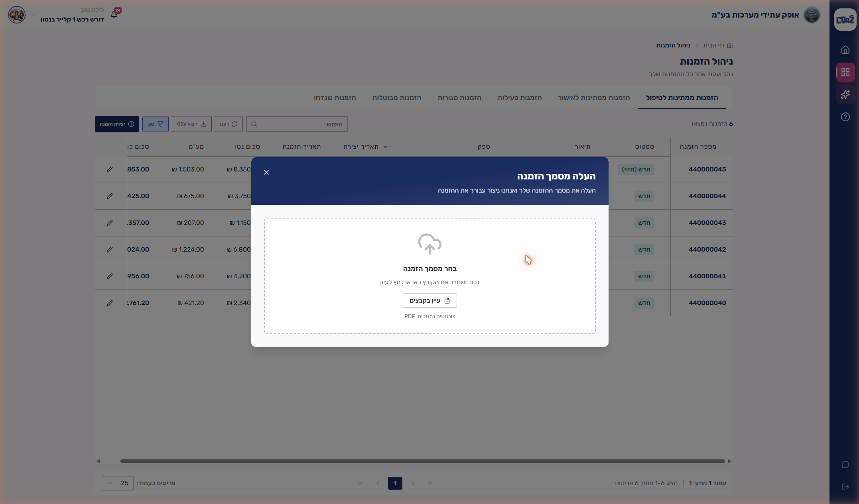The image size is (859, 504).
Task: Click the table scrollbar right arrow
Action: pos(729,461)
